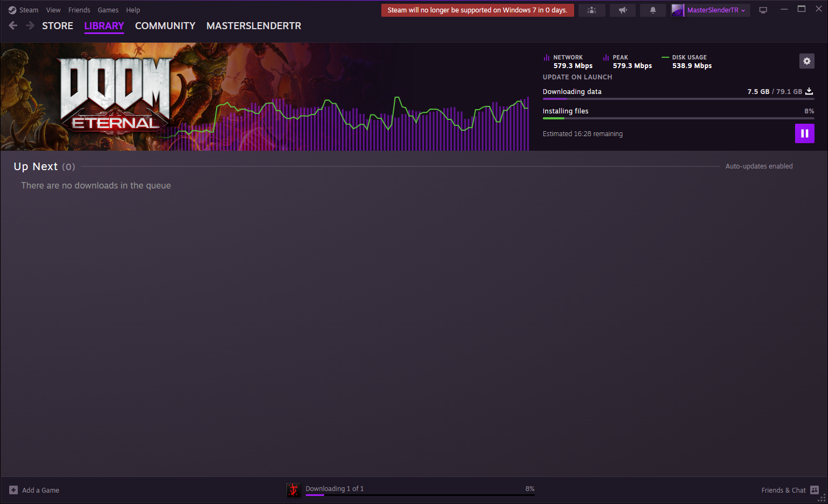This screenshot has width=828, height=504.
Task: Click the MasterSlenderTR profile avatar
Action: [x=678, y=10]
